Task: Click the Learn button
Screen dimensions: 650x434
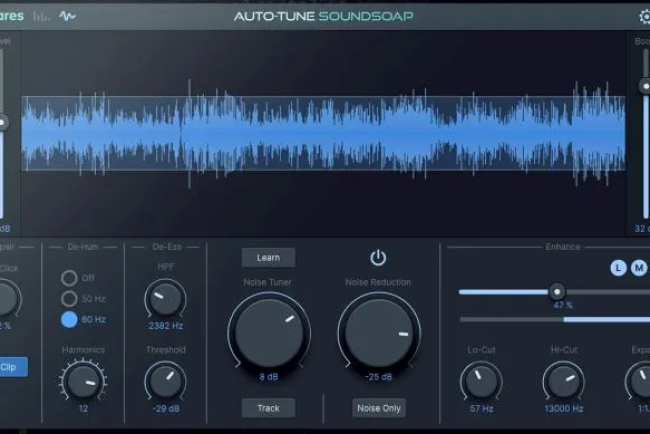Action: tap(268, 257)
